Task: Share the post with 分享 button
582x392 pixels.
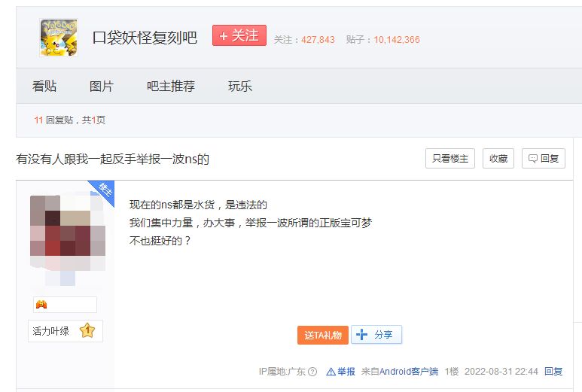Action: pos(376,335)
